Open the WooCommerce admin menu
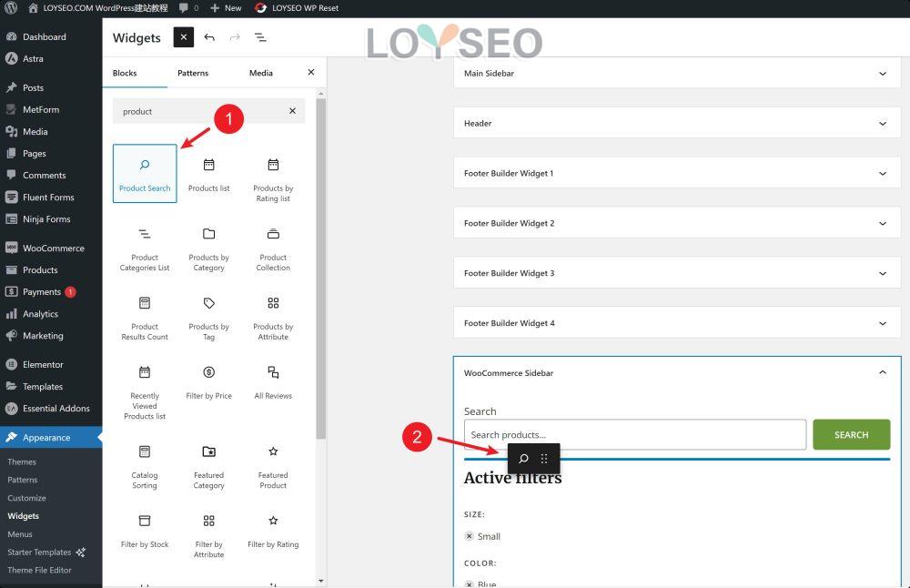 pyautogui.click(x=51, y=247)
